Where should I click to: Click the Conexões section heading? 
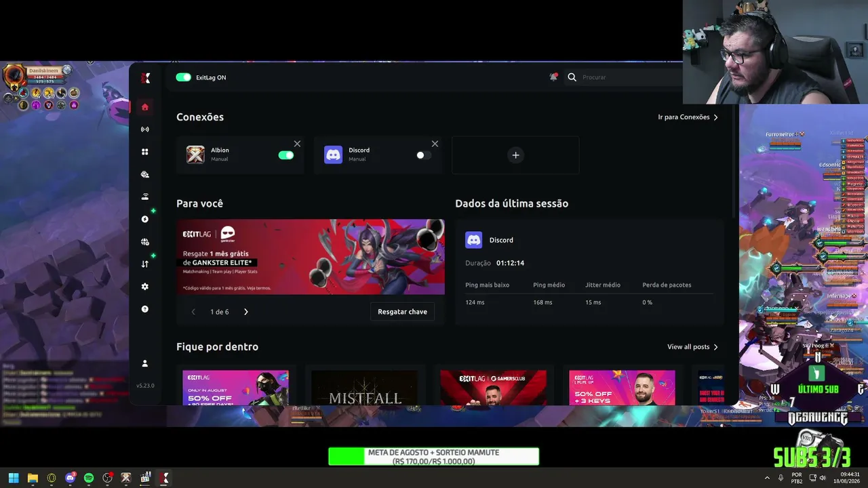(200, 117)
